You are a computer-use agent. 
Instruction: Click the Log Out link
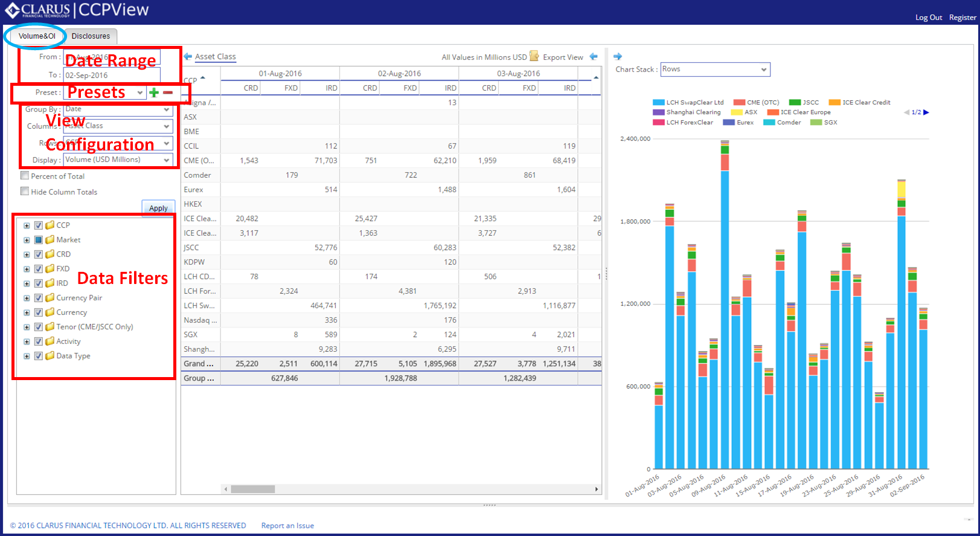pyautogui.click(x=929, y=18)
